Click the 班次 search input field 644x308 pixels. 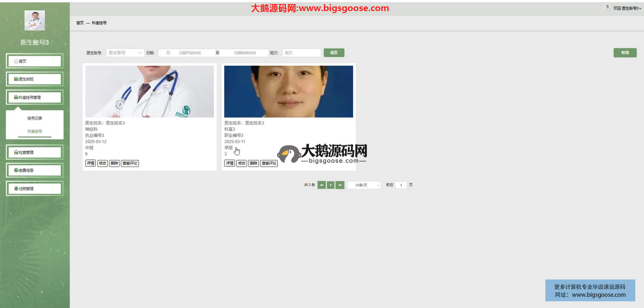click(301, 53)
